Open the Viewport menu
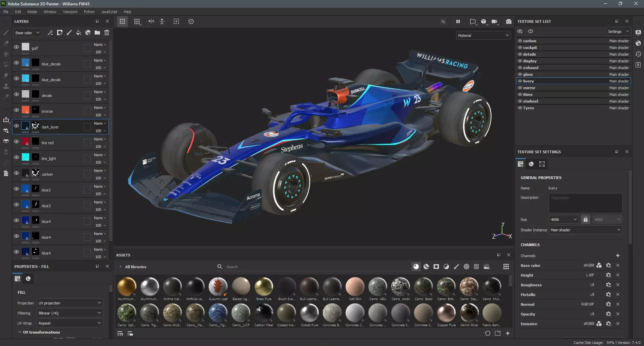This screenshot has width=644, height=346. (x=70, y=12)
